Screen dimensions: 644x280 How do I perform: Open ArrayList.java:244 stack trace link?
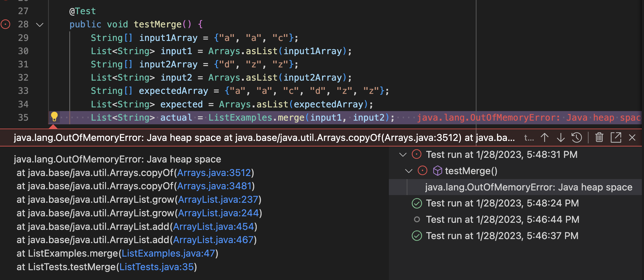click(x=218, y=213)
